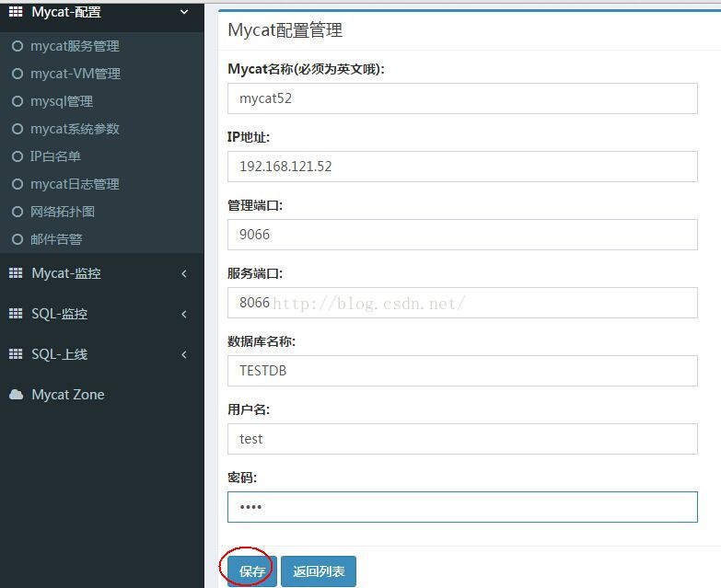The width and height of the screenshot is (721, 588).
Task: Expand the SQL-上线 menu chevron
Action: pyautogui.click(x=184, y=354)
